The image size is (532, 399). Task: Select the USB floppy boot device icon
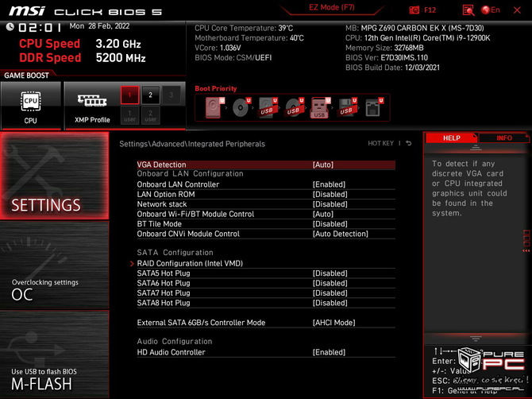(348, 107)
